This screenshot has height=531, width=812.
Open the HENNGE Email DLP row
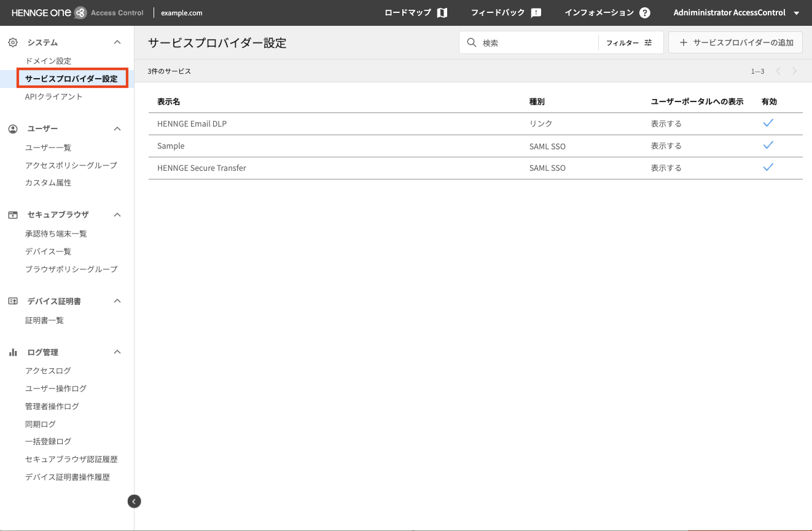coord(475,124)
